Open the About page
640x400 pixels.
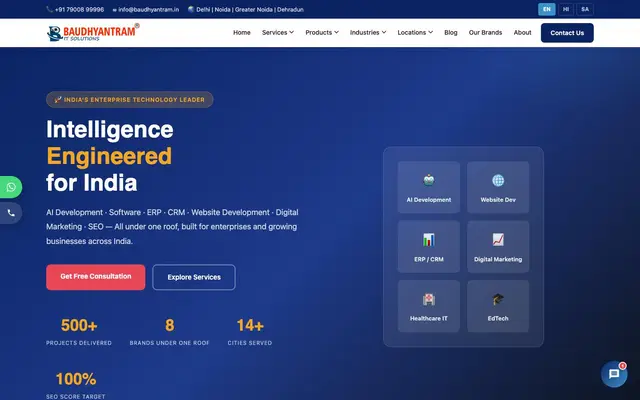click(x=522, y=33)
